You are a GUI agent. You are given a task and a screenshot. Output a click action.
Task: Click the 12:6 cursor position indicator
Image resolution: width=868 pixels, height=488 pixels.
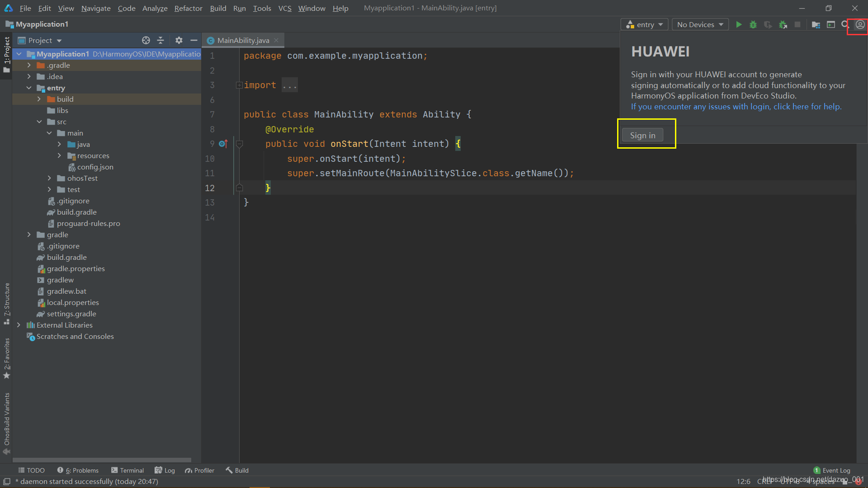click(x=743, y=481)
